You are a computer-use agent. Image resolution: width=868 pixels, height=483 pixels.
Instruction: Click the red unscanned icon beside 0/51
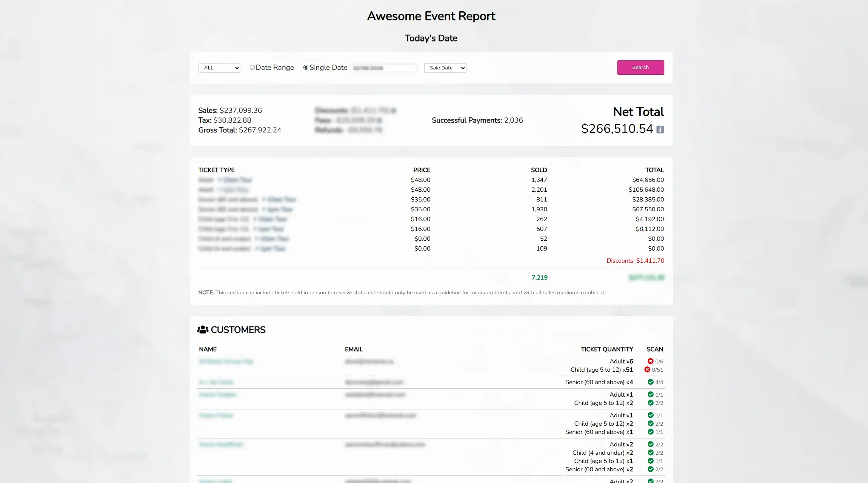[x=647, y=369]
